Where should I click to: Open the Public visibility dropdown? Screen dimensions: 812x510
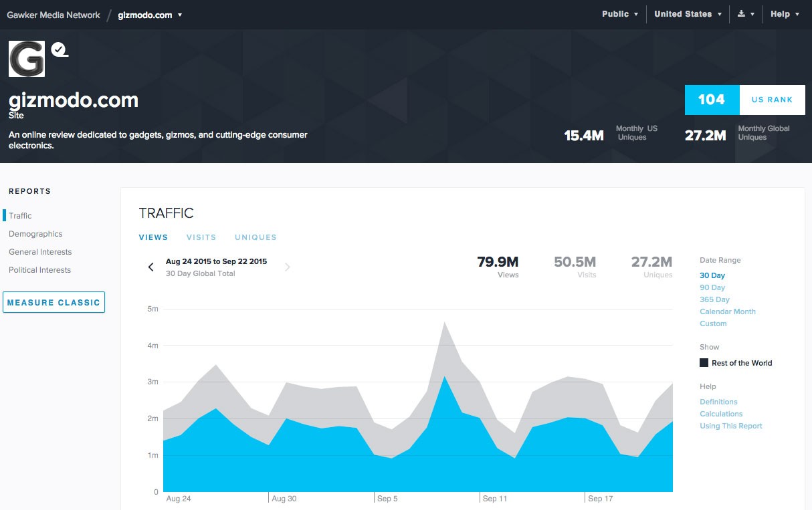click(620, 14)
